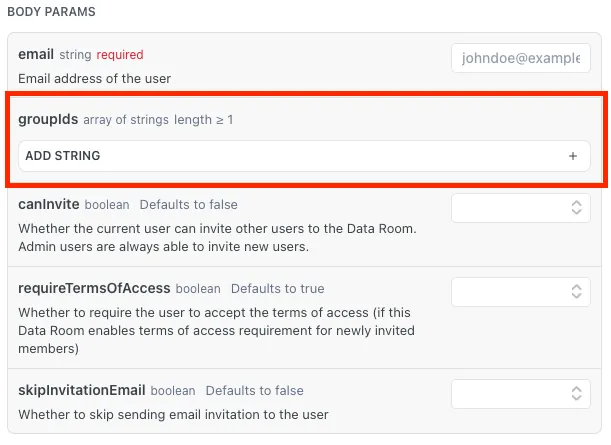Click the 'length ≥ 1' constraint label

pyautogui.click(x=203, y=120)
